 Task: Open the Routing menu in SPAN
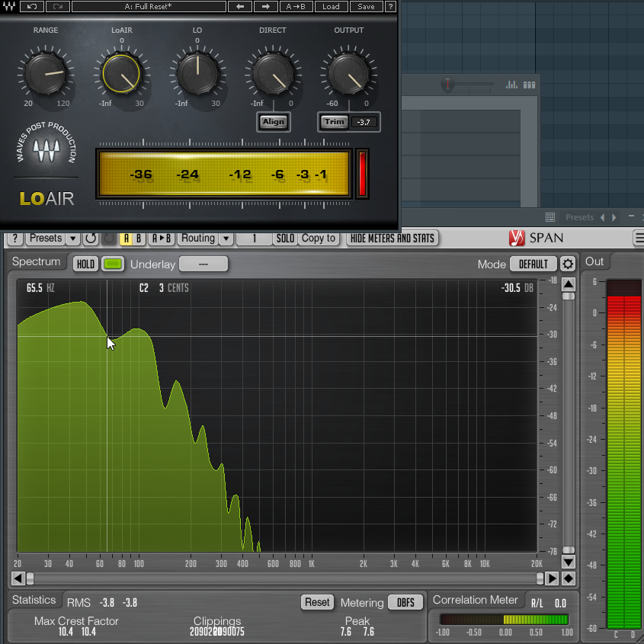click(198, 239)
